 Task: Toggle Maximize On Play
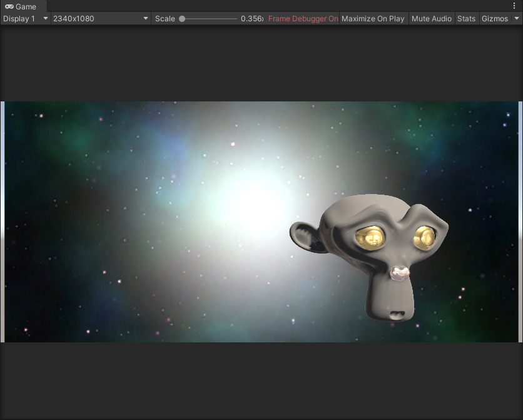[373, 19]
